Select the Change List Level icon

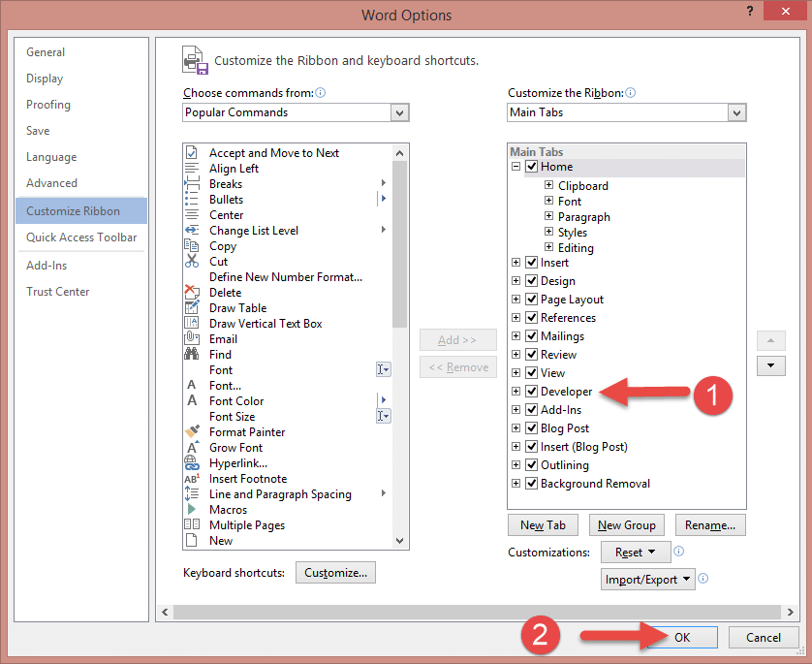click(192, 231)
